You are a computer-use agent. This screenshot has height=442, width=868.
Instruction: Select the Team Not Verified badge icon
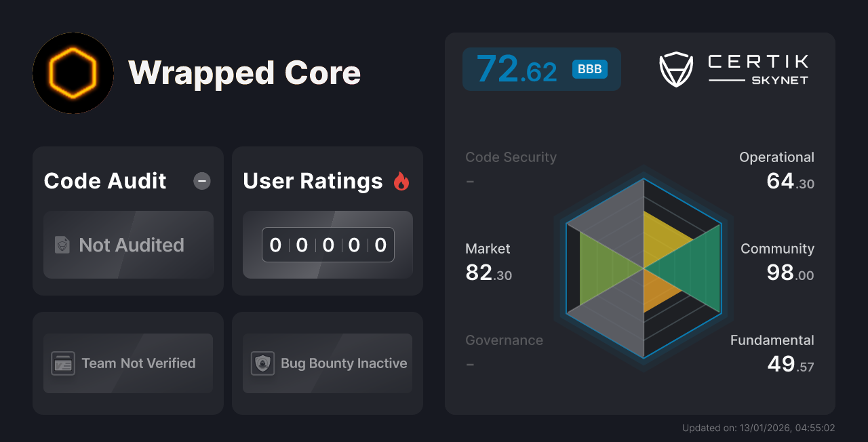(63, 363)
